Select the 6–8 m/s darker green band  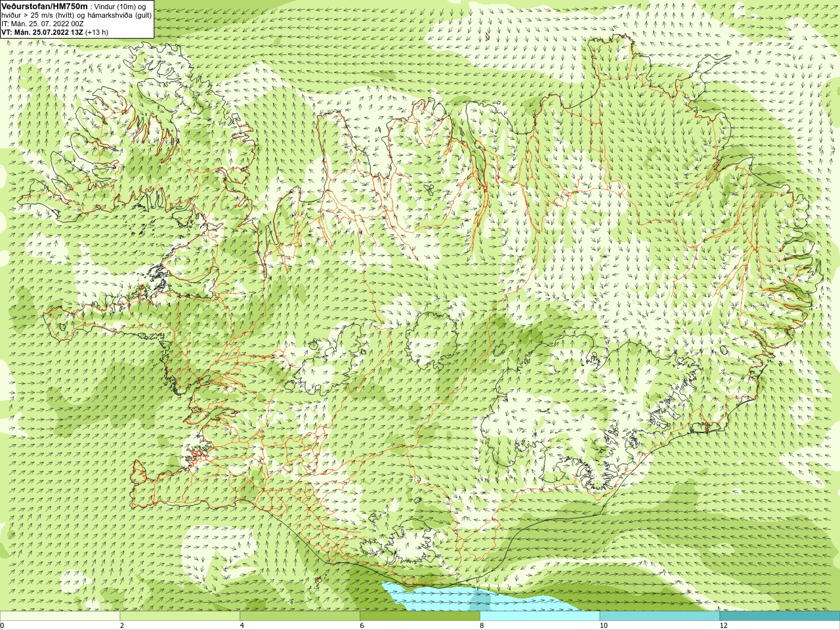(x=420, y=616)
